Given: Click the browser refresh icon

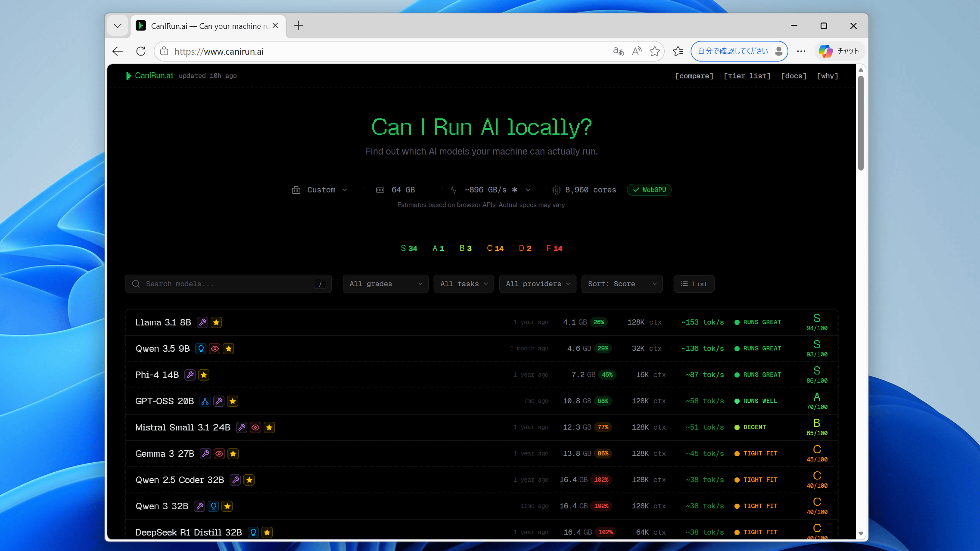Looking at the screenshot, I should tap(141, 51).
